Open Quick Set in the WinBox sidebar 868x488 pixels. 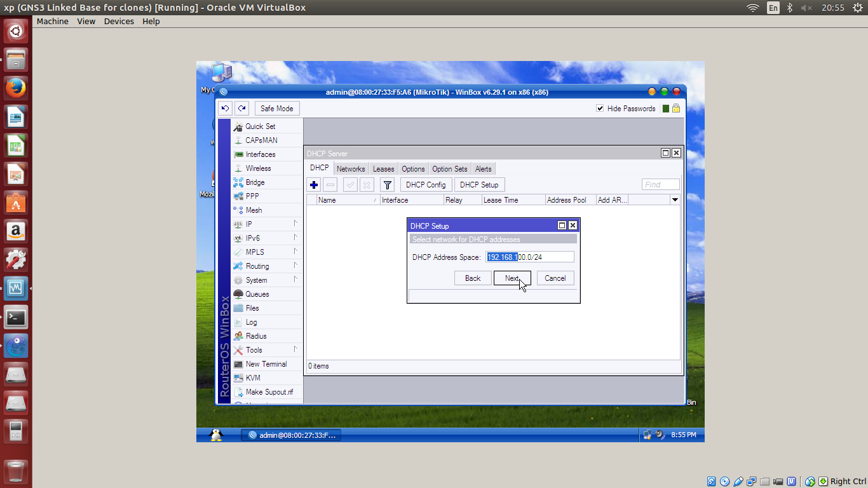(267, 126)
